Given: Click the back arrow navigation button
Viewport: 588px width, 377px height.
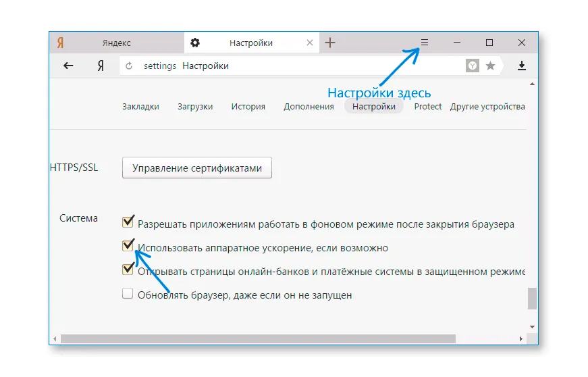Looking at the screenshot, I should tap(68, 66).
